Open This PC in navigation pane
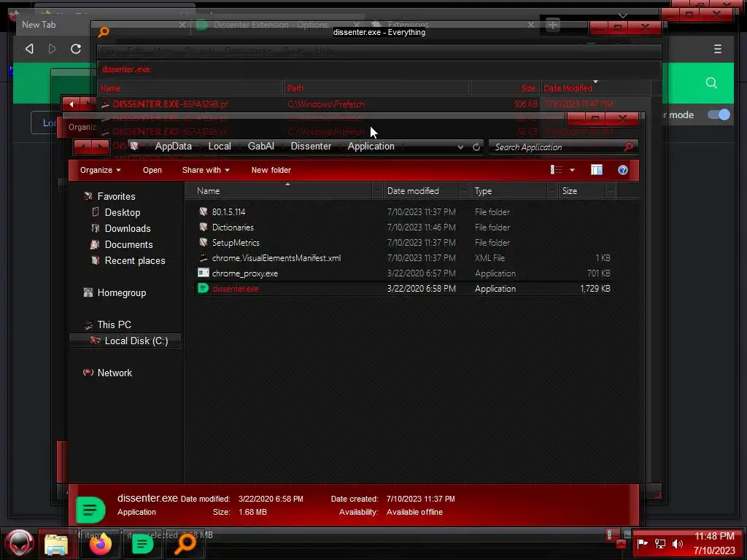The image size is (747, 560). pyautogui.click(x=114, y=324)
